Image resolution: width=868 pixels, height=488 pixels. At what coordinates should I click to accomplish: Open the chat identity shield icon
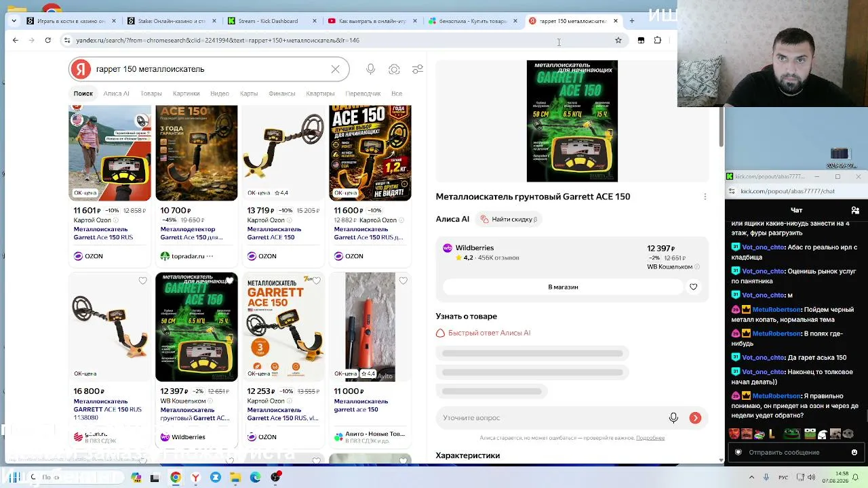(x=738, y=452)
